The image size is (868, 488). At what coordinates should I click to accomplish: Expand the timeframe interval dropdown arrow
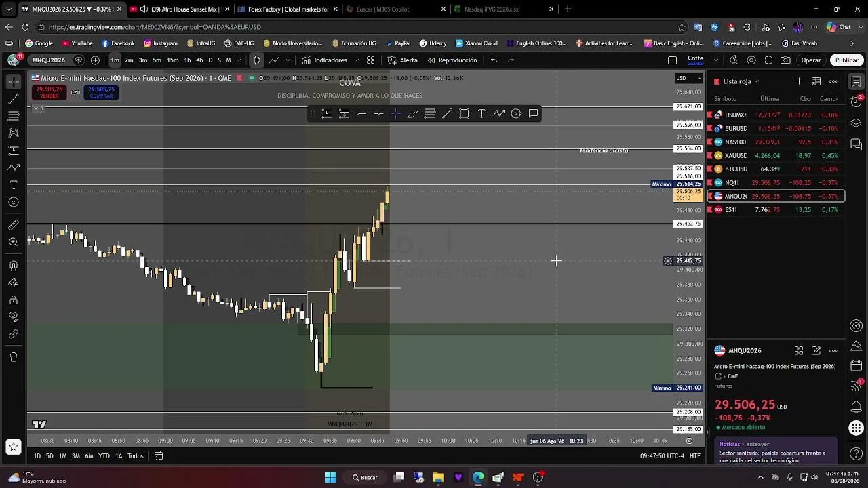[238, 60]
